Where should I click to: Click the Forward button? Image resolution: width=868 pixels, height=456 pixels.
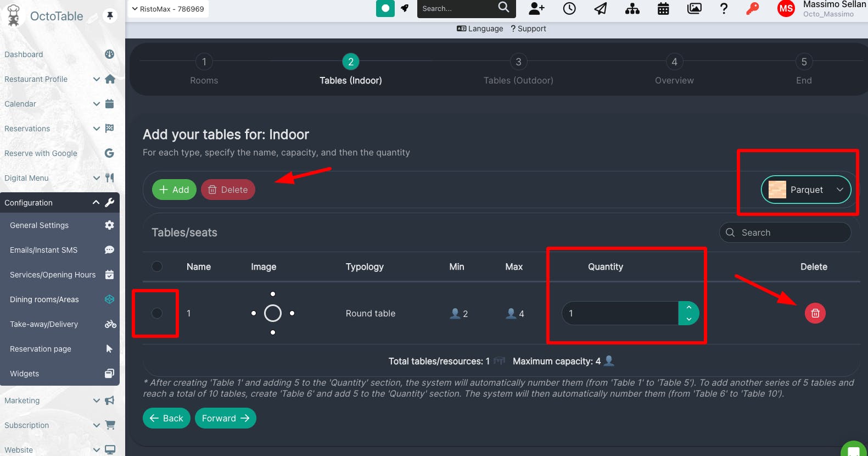point(226,418)
